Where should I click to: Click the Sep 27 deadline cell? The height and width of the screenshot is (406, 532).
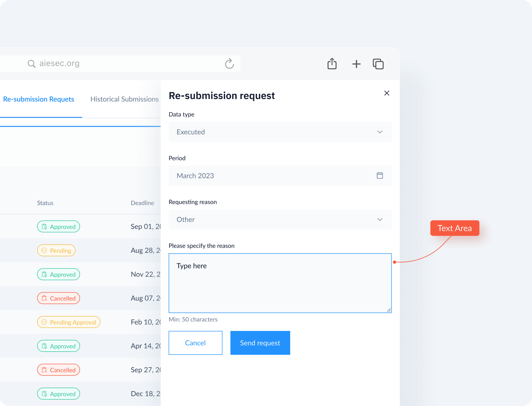[146, 370]
